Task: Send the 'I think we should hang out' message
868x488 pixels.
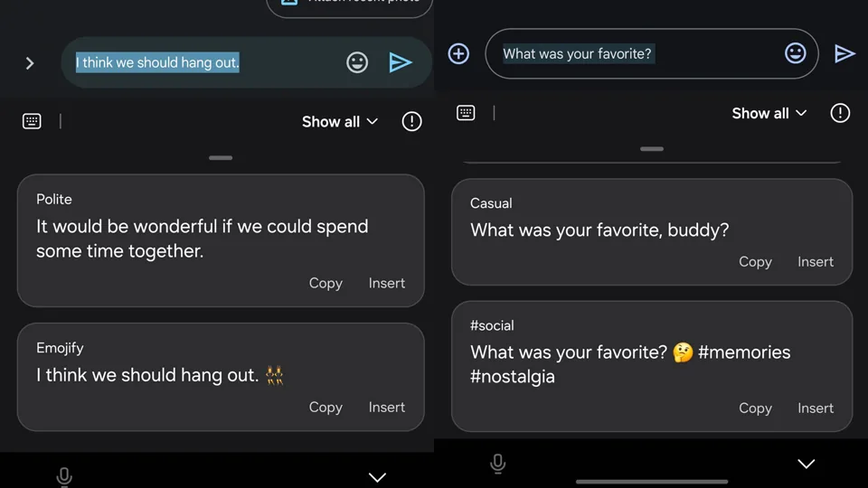Action: (401, 62)
